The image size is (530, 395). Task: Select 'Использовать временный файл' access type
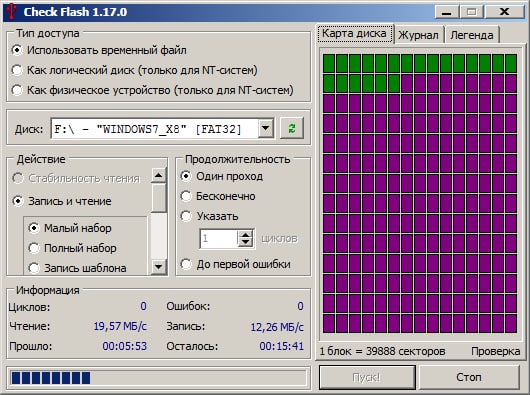(99, 50)
